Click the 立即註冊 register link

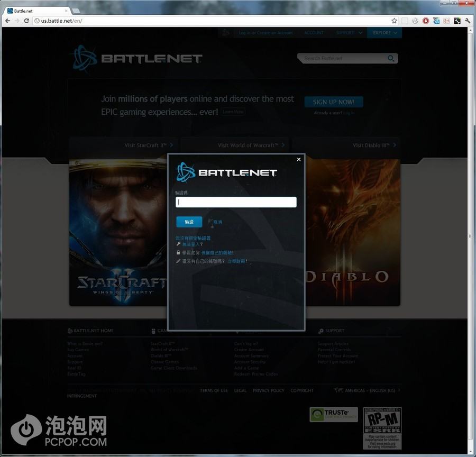point(236,261)
